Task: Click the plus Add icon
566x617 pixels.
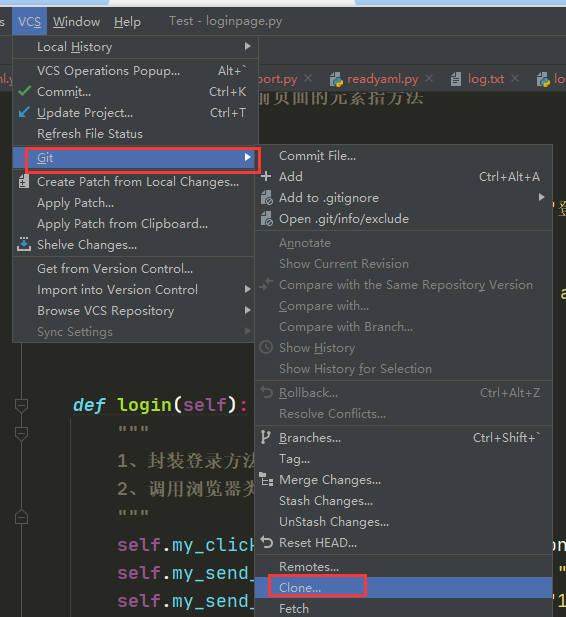Action: coord(266,176)
